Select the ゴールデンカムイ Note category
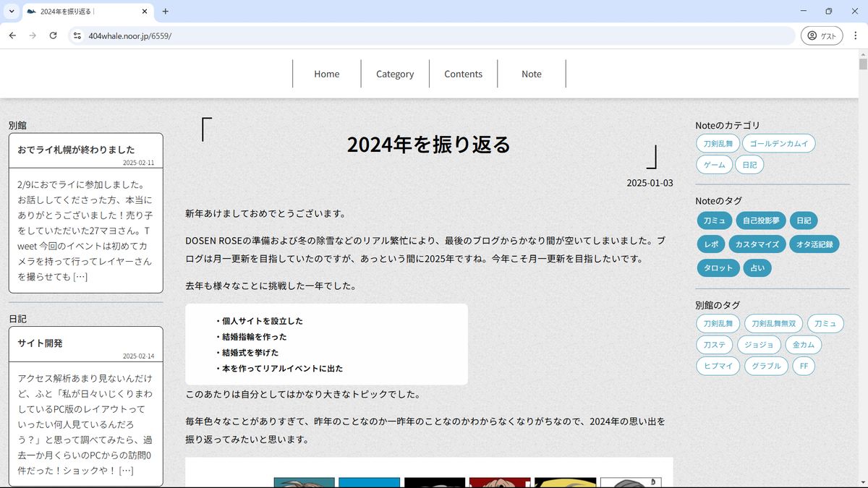 point(779,143)
